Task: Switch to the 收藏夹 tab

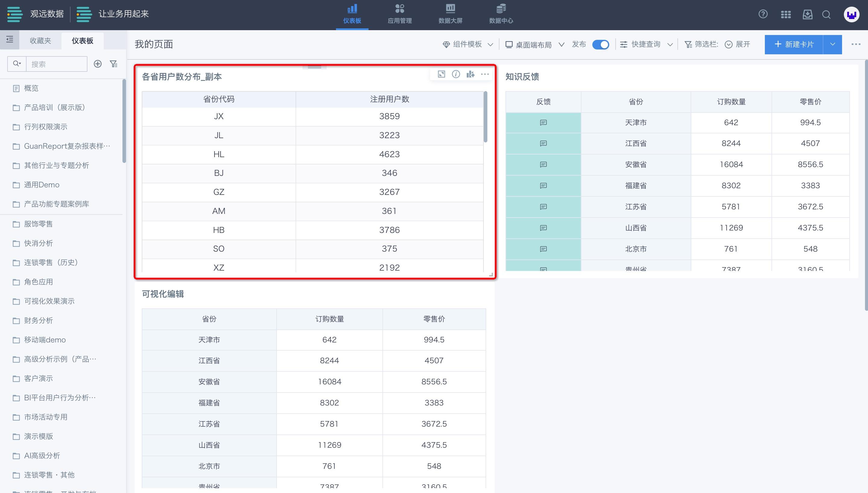Action: pyautogui.click(x=40, y=41)
